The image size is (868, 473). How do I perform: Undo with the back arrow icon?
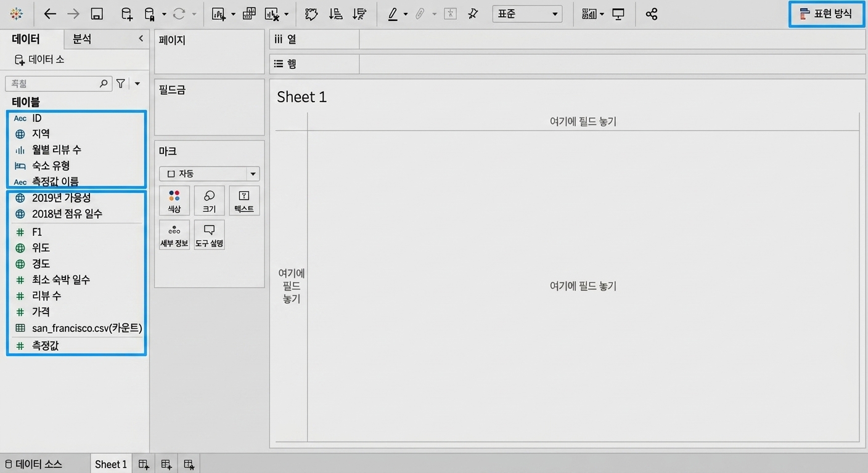[x=50, y=14]
